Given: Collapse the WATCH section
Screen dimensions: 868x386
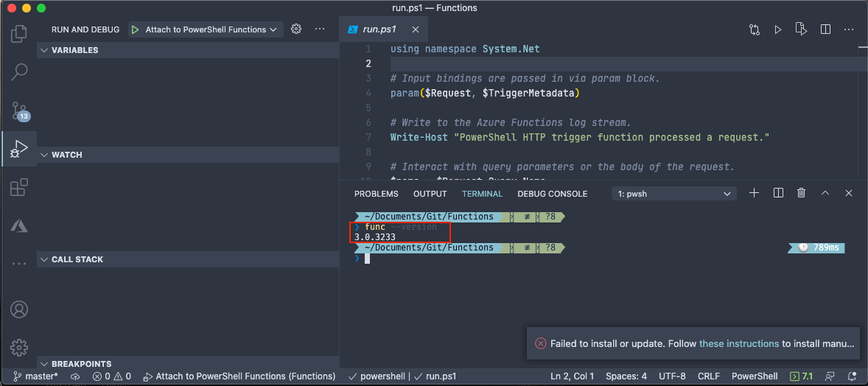Looking at the screenshot, I should click(x=188, y=155).
